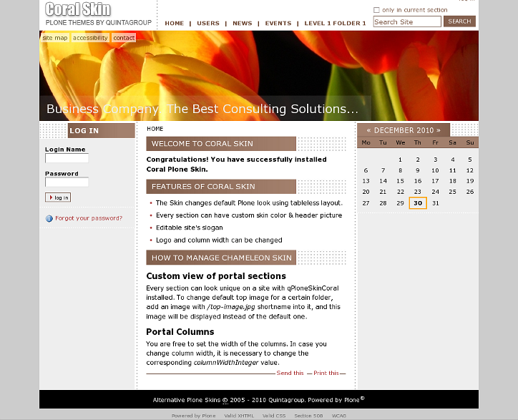Open the USERS navigation tab
Viewport: 518px width, 420px height.
click(x=208, y=23)
